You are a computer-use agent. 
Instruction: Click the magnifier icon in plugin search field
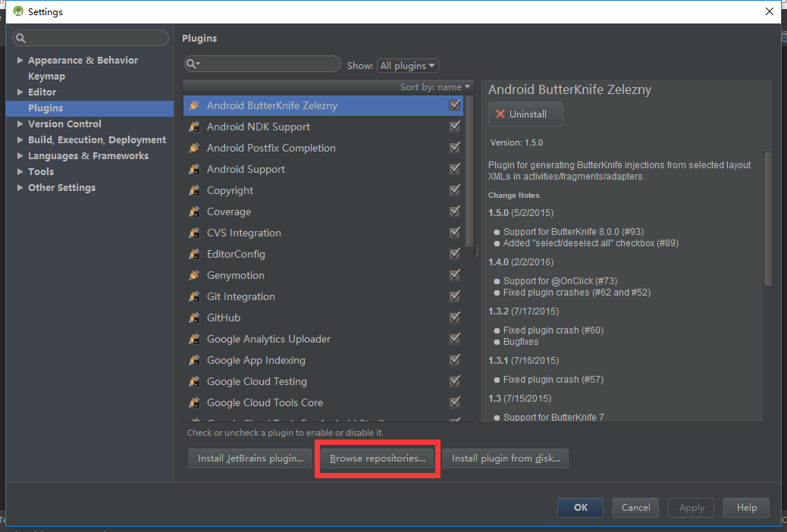(193, 64)
